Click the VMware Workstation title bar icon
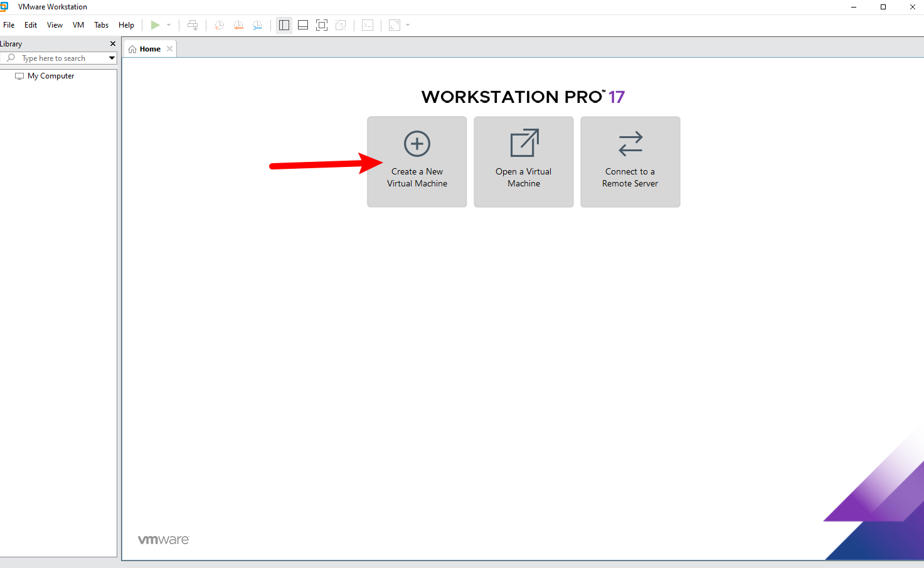Image resolution: width=924 pixels, height=568 pixels. coord(4,6)
